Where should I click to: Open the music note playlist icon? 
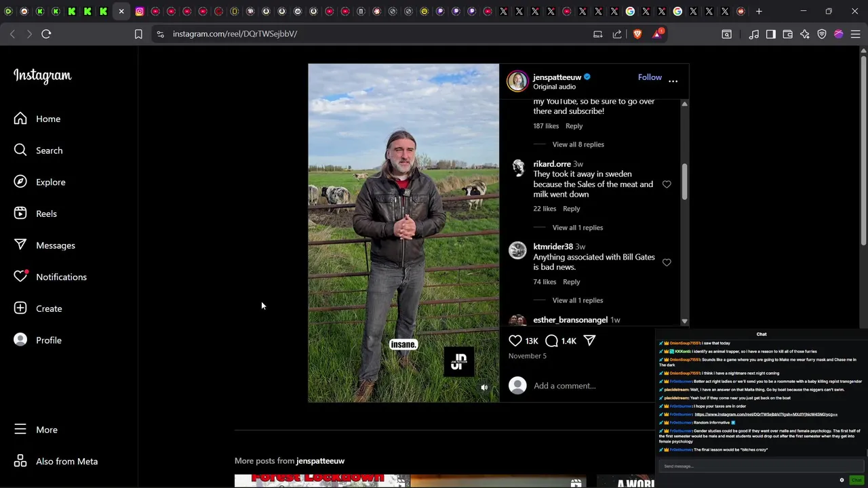click(x=754, y=34)
